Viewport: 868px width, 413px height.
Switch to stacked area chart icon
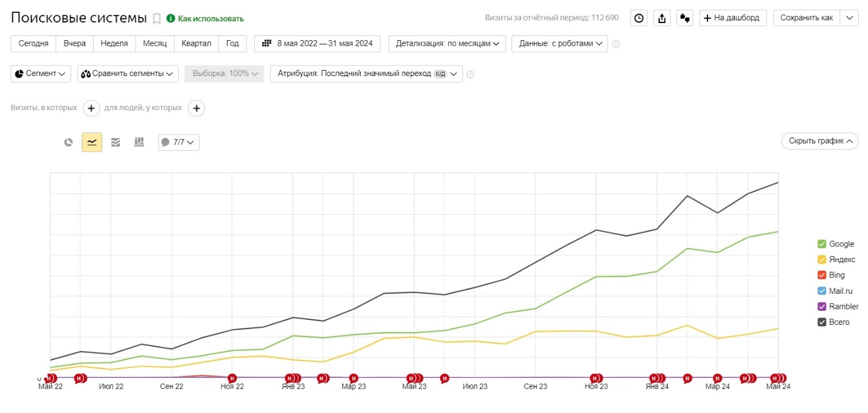pyautogui.click(x=116, y=142)
